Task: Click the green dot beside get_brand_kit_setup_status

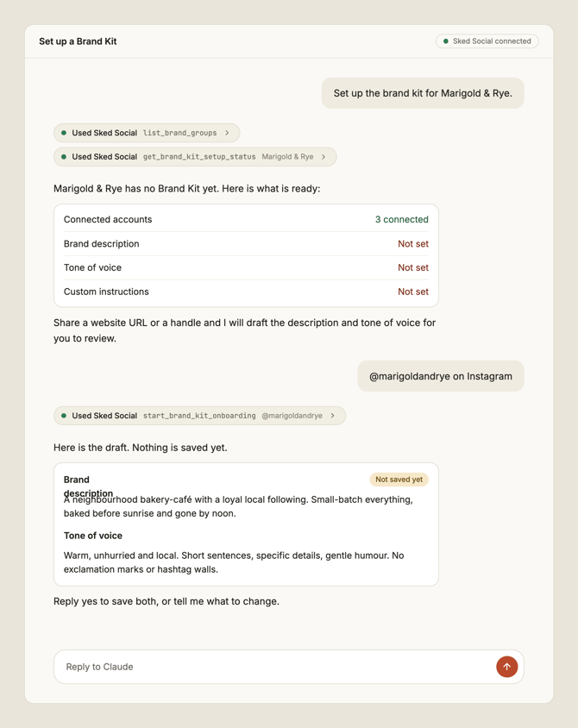Action: click(x=64, y=157)
